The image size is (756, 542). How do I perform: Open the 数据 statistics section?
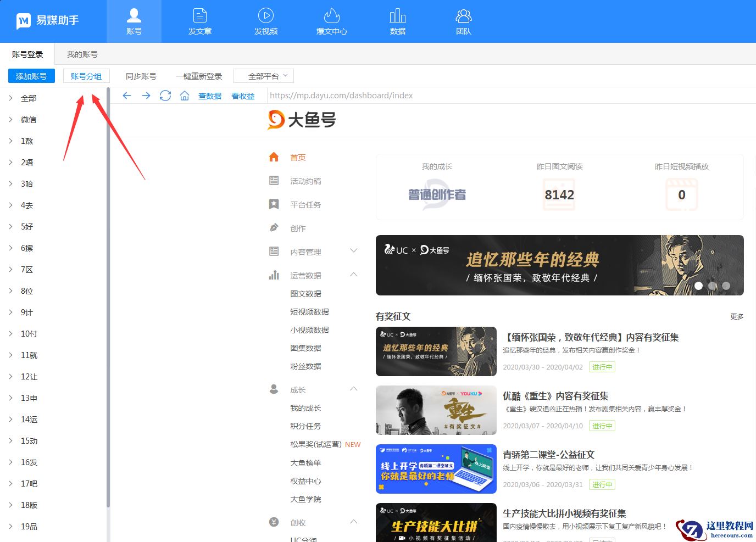(x=398, y=21)
